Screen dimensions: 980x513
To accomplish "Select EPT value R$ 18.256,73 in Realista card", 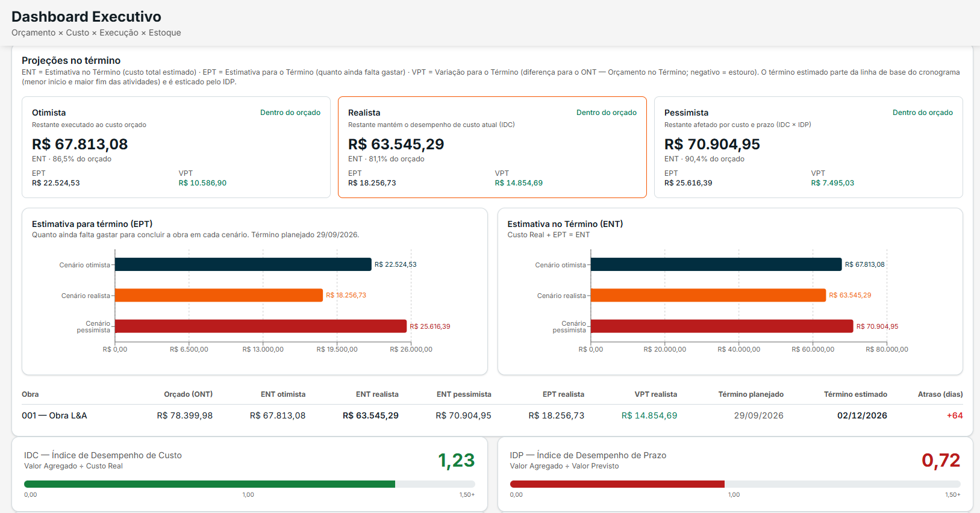I will [x=372, y=183].
